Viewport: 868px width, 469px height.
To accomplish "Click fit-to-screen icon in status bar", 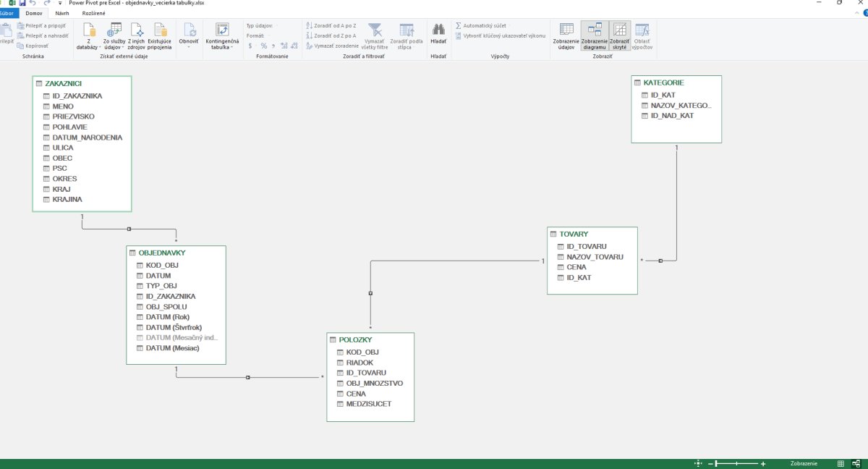I will [698, 463].
